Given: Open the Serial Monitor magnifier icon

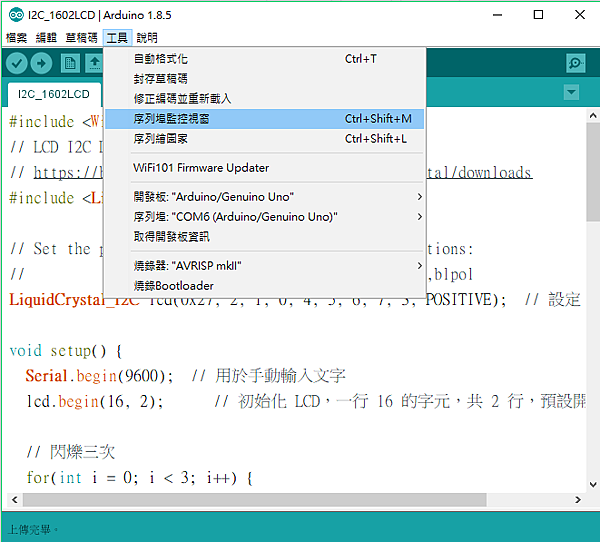Looking at the screenshot, I should pos(576,63).
